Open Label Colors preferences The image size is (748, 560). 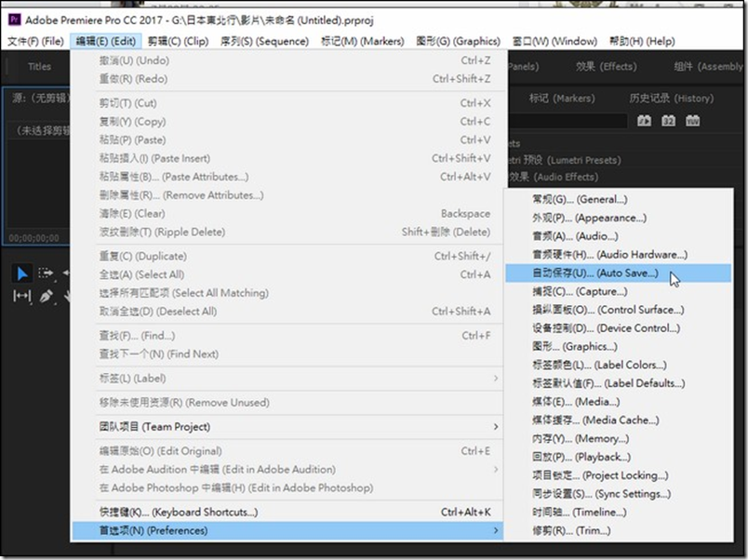pyautogui.click(x=619, y=365)
